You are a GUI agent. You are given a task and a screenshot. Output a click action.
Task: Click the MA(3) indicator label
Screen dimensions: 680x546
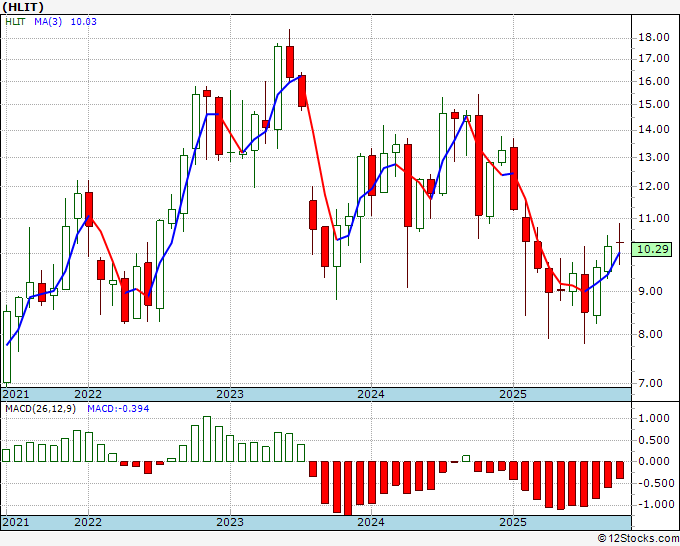[x=48, y=22]
